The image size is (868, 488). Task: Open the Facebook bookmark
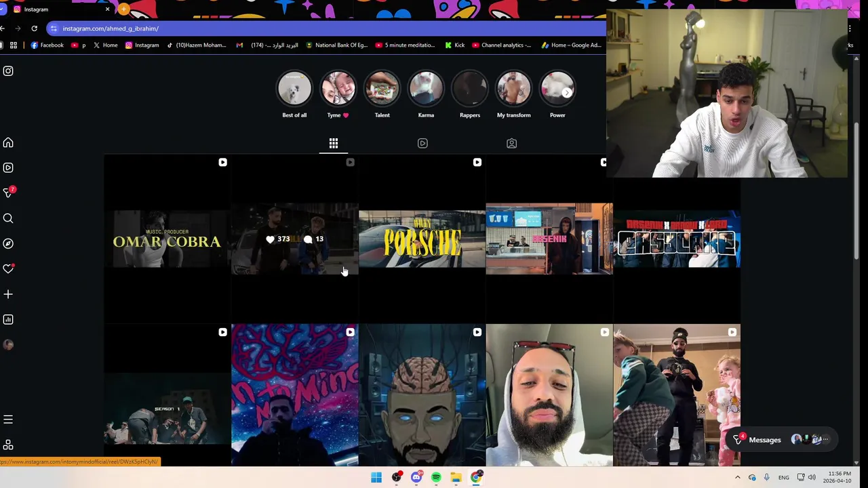pos(47,45)
